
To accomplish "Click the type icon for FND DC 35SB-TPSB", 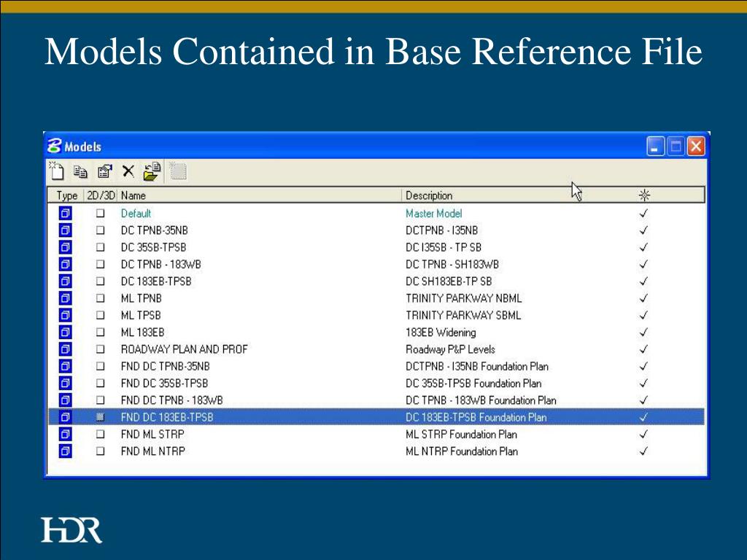I will point(65,384).
